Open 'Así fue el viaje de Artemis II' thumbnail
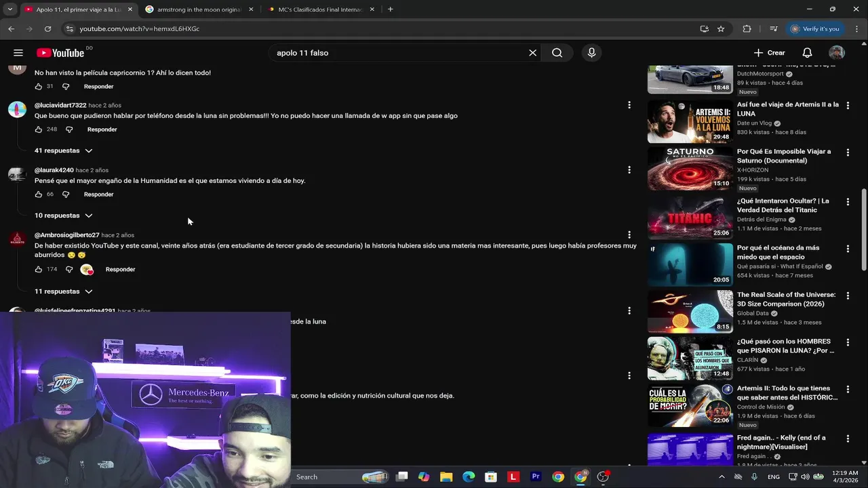The width and height of the screenshot is (868, 488). (x=690, y=121)
